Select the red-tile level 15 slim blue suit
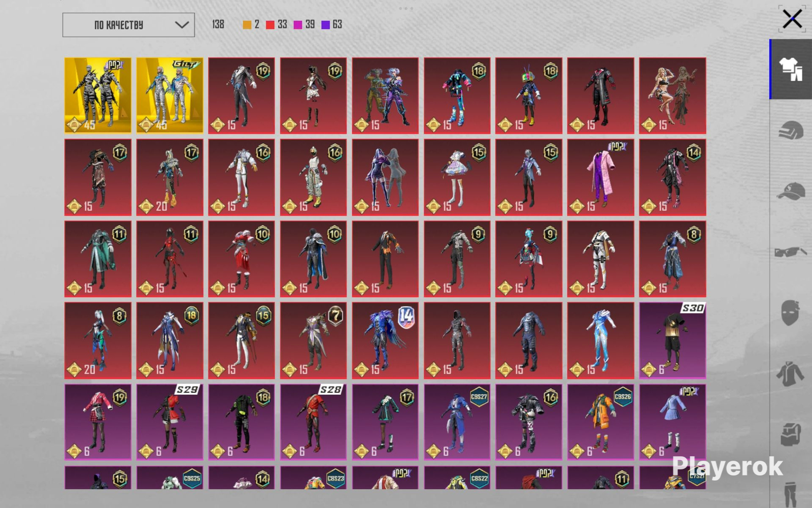The height and width of the screenshot is (508, 812). pos(529,177)
